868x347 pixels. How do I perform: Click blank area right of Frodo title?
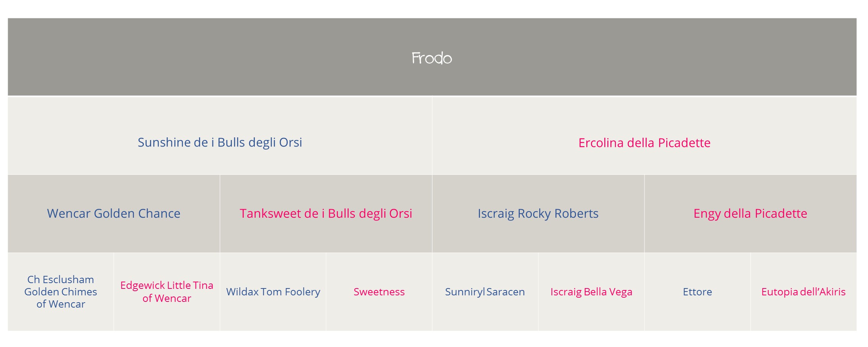point(651,57)
